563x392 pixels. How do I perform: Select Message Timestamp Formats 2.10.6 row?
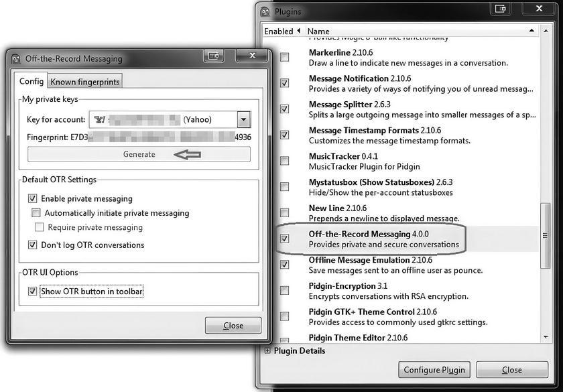coord(401,135)
